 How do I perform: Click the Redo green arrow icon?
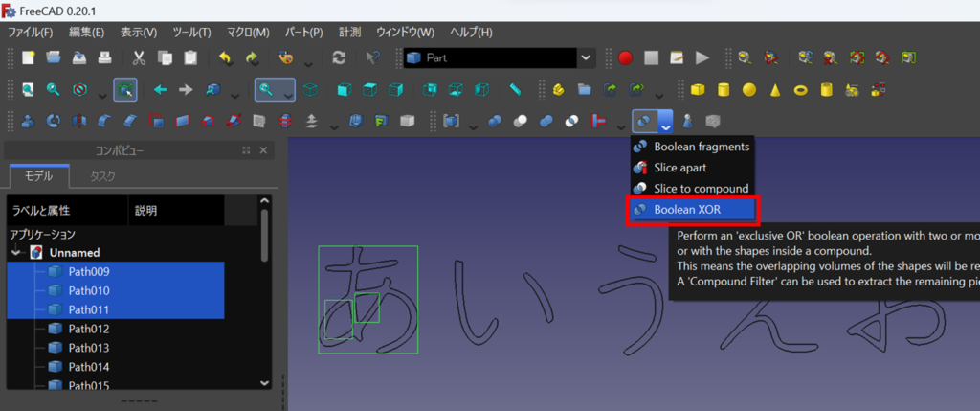pos(252,58)
